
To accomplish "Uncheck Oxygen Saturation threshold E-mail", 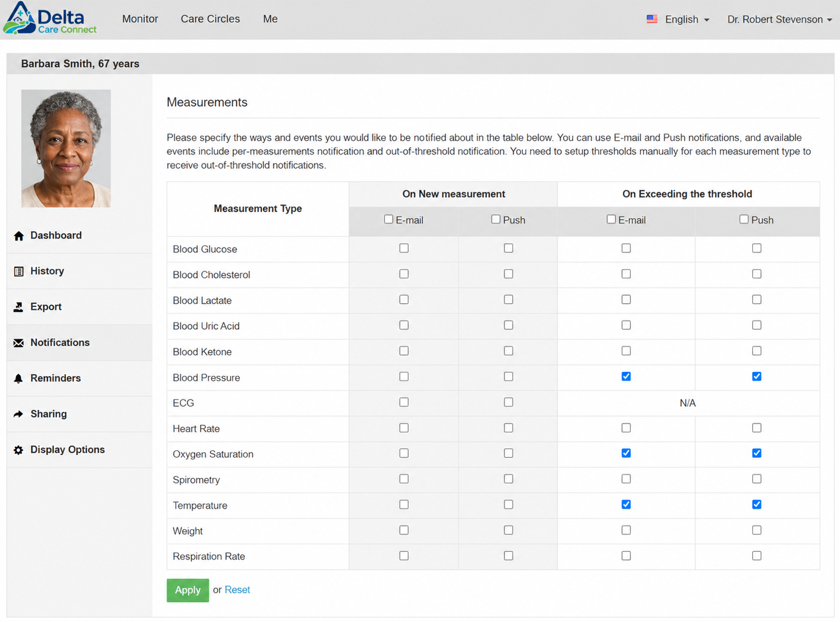I will 626,454.
